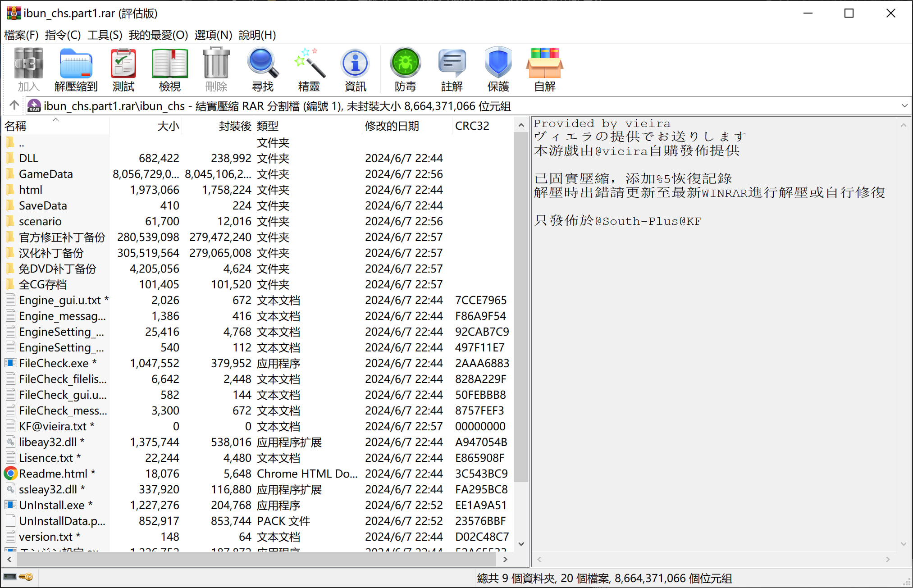Select the GameData folder
Viewport: 913px width, 588px height.
[46, 174]
